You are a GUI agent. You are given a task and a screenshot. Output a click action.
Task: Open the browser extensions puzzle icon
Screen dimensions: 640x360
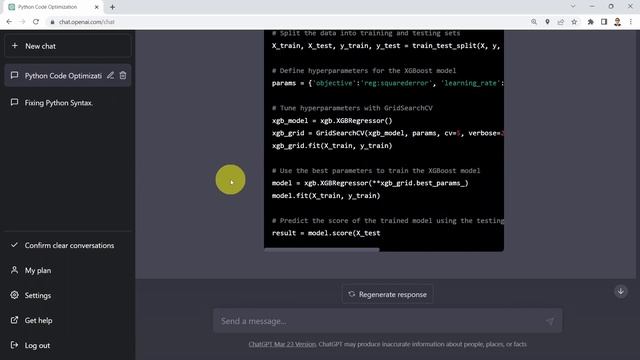[591, 22]
